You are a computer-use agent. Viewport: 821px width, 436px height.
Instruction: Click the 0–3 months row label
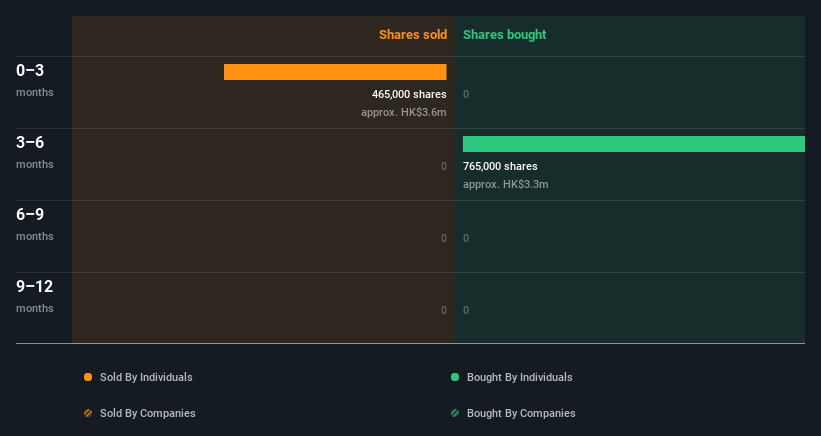tap(35, 80)
